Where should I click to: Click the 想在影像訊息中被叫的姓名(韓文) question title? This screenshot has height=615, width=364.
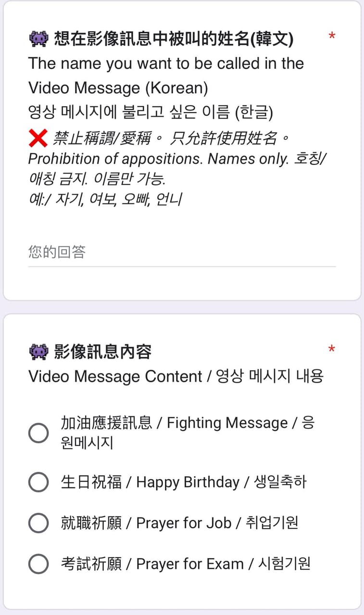[x=174, y=38]
